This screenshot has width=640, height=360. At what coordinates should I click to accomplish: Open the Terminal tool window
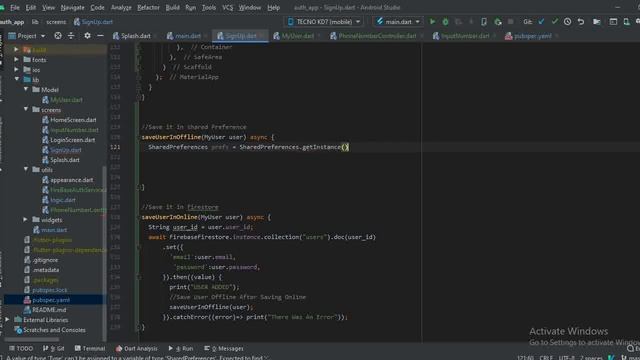point(90,348)
